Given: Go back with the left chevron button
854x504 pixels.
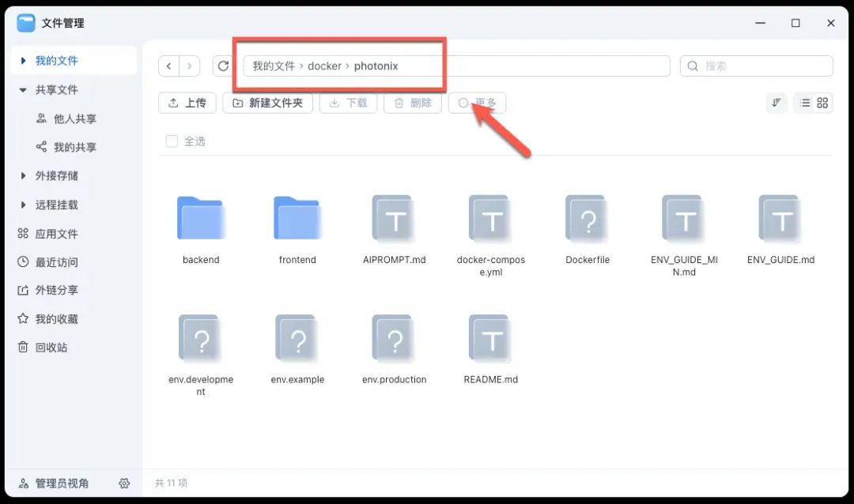Looking at the screenshot, I should [x=169, y=66].
